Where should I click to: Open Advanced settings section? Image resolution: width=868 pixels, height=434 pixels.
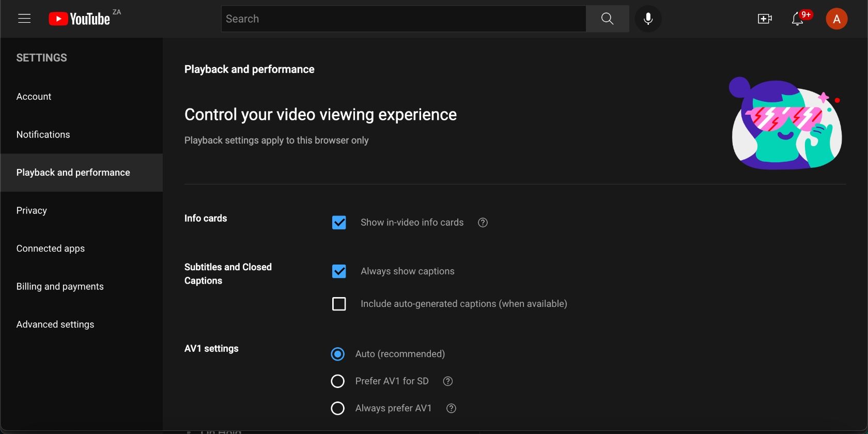(82, 324)
